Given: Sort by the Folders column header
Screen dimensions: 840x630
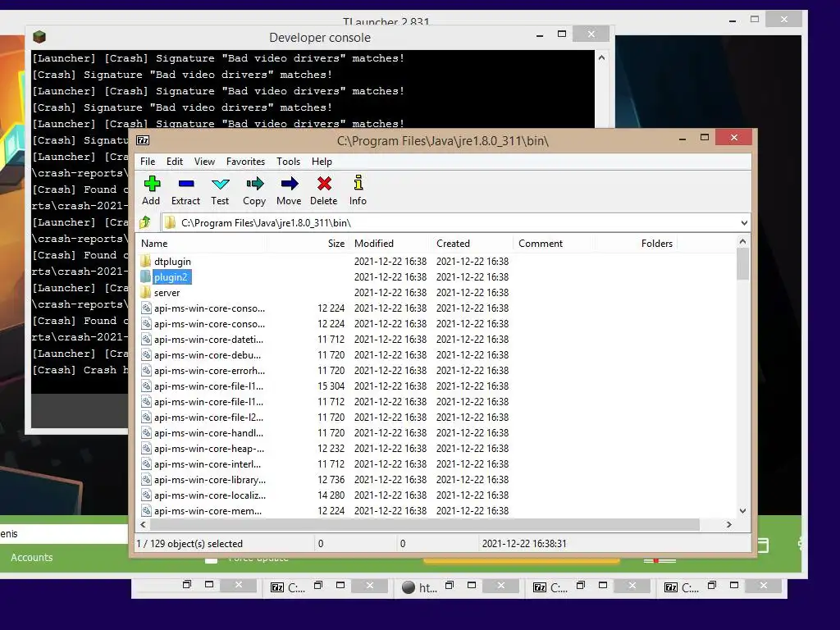Looking at the screenshot, I should [636, 243].
